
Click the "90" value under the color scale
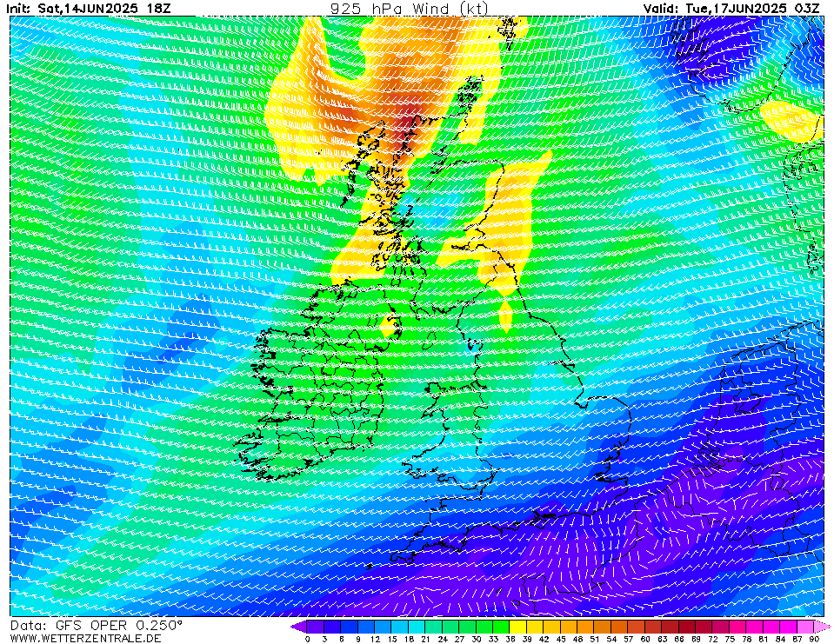click(814, 639)
